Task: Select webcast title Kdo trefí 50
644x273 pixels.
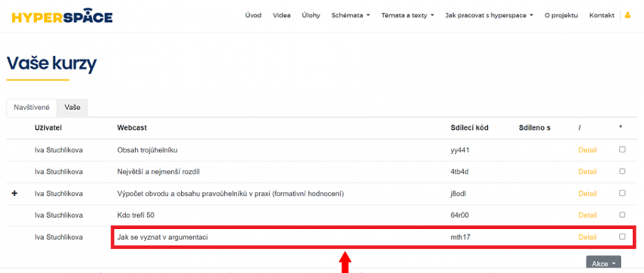Action: (136, 215)
